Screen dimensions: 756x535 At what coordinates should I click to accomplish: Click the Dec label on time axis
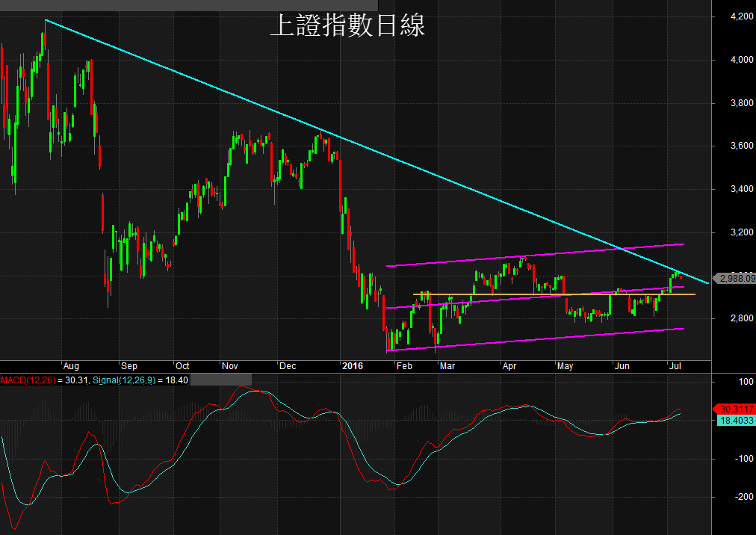coord(288,366)
